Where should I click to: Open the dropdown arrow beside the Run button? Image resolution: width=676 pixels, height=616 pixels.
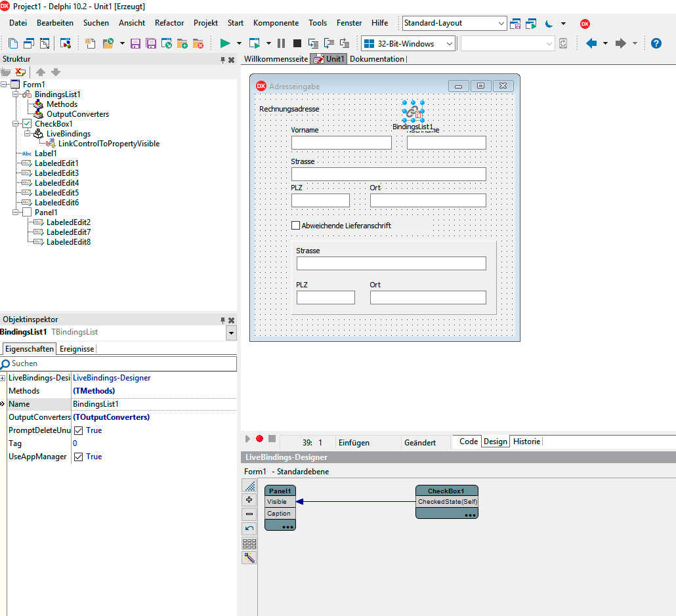pyautogui.click(x=239, y=43)
